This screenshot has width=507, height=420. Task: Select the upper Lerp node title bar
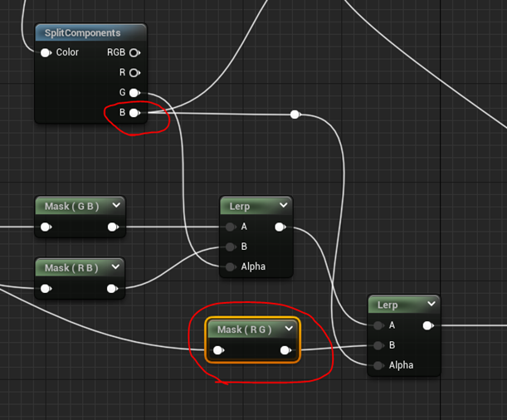tap(256, 206)
